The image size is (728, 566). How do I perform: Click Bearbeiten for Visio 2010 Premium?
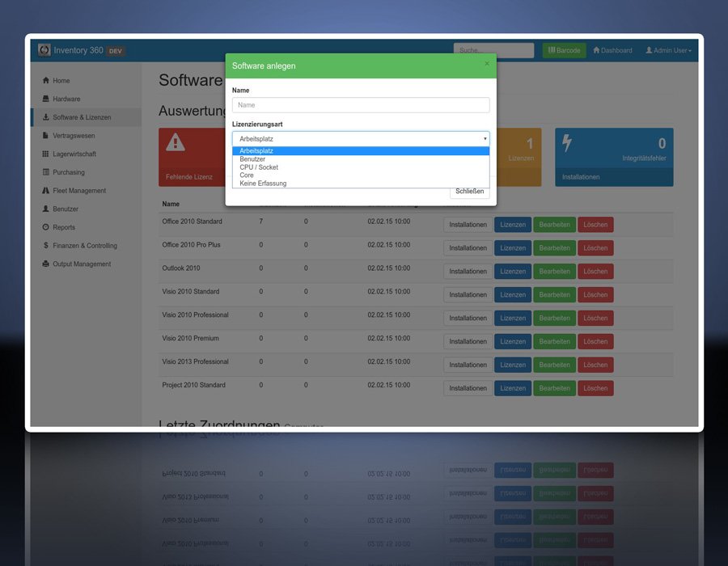(x=554, y=341)
